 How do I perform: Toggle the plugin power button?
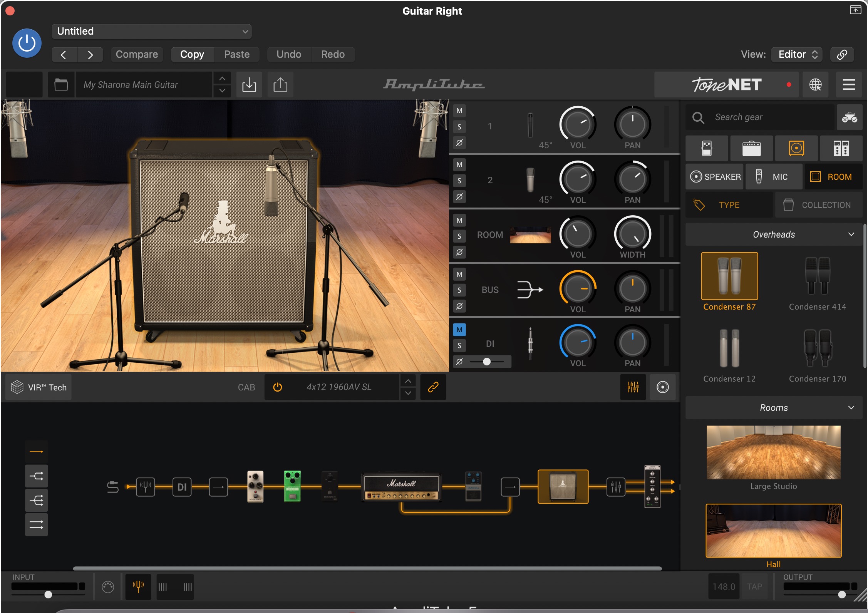[27, 43]
